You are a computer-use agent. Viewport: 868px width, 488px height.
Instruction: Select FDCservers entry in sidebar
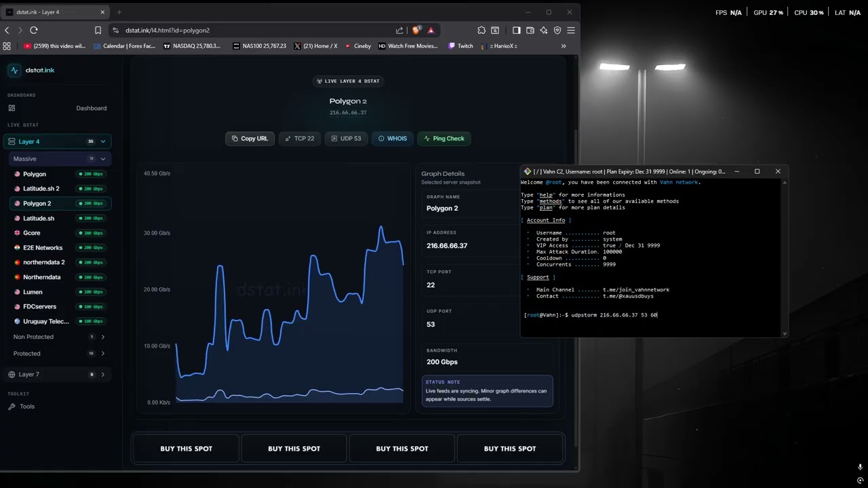click(x=59, y=306)
